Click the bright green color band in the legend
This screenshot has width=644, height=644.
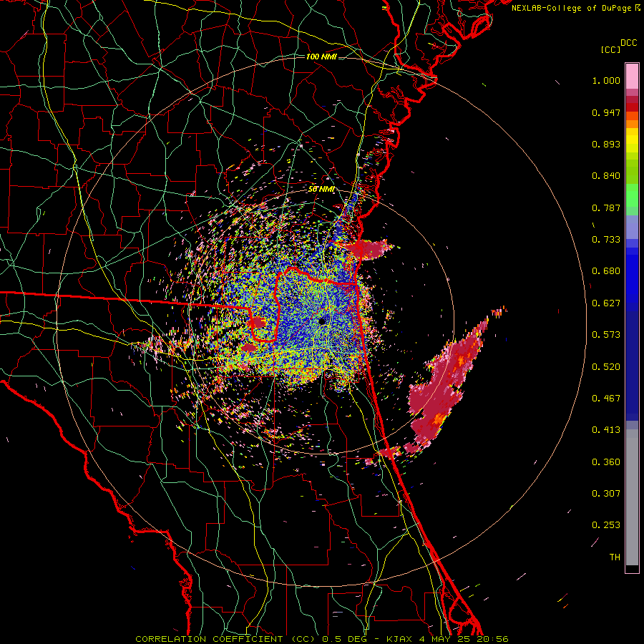click(x=632, y=195)
